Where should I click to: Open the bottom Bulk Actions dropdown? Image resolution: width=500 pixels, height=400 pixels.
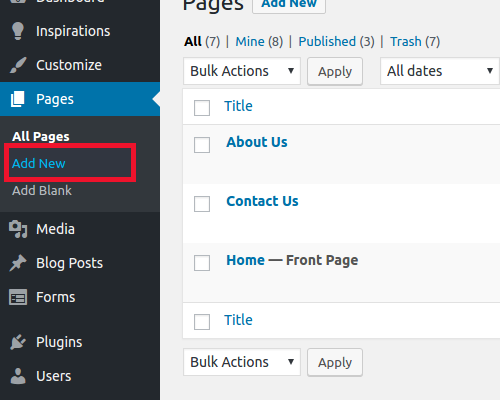(x=242, y=362)
